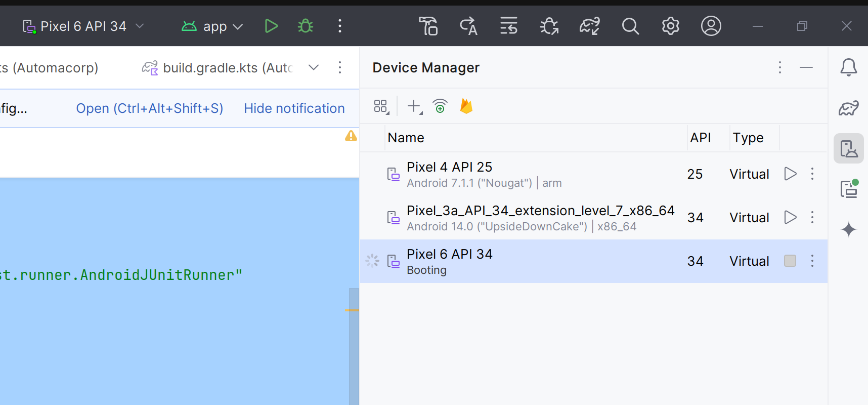868x405 pixels.
Task: Hide the Device Manager panel
Action: (x=806, y=67)
